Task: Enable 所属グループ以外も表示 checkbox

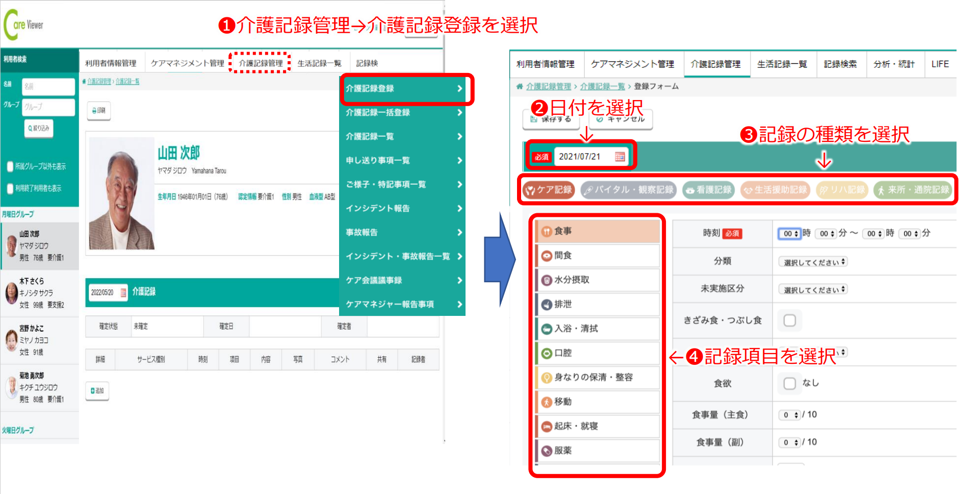Action: [10, 166]
